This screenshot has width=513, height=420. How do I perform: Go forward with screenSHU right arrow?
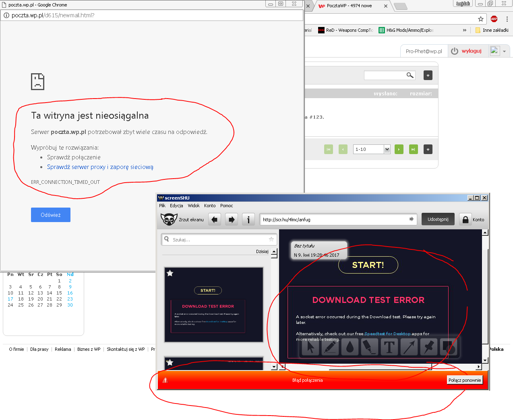[232, 220]
